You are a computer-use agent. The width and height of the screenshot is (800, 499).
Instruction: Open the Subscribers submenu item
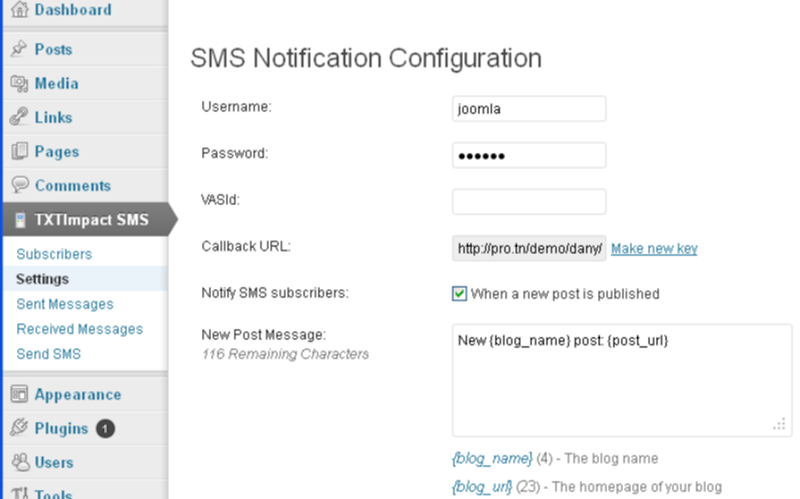[x=54, y=254]
